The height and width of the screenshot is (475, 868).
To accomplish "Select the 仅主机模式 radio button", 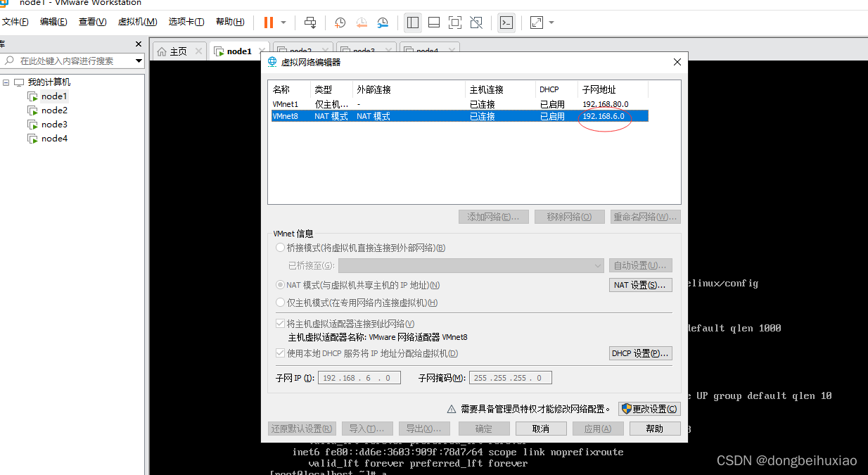I will [281, 303].
